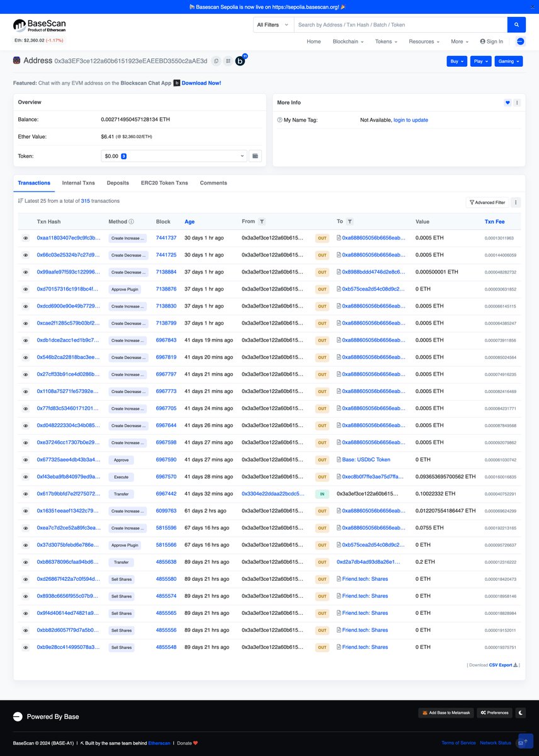539x756 pixels.
Task: View details eye icon for 0xf43eba9fb Execute row
Action: coord(26,477)
